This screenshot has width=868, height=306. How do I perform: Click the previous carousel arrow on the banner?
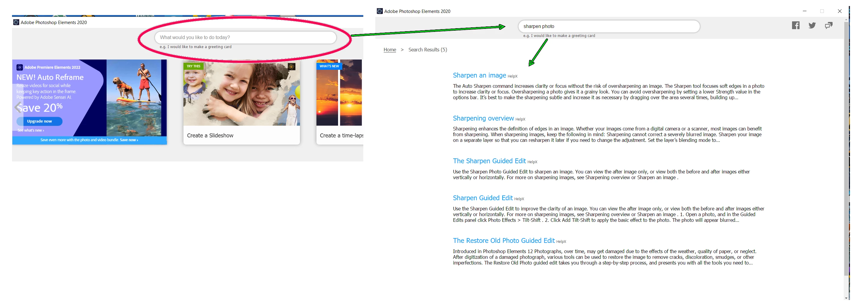(18, 107)
